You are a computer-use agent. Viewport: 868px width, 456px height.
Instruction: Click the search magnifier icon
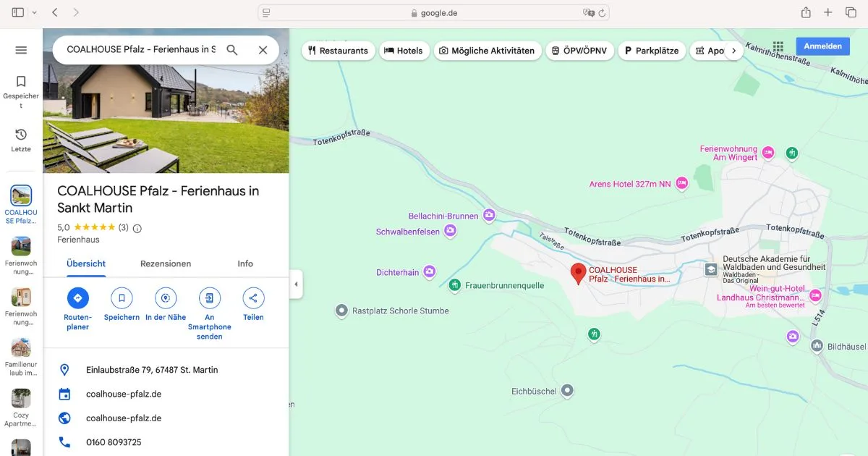coord(231,50)
